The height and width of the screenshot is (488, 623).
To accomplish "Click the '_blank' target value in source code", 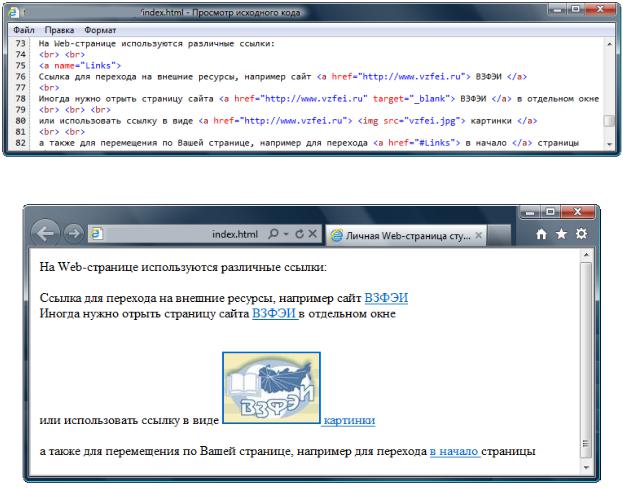I will pyautogui.click(x=427, y=98).
